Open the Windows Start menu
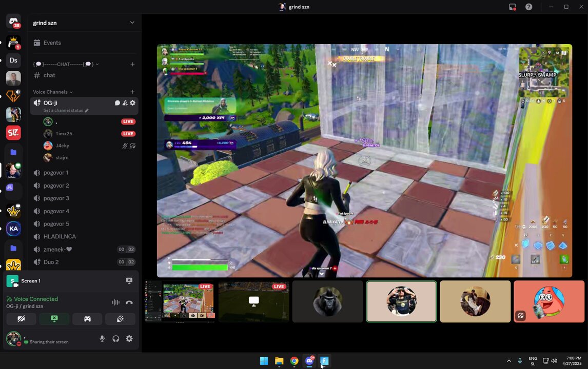588x369 pixels. [x=264, y=361]
